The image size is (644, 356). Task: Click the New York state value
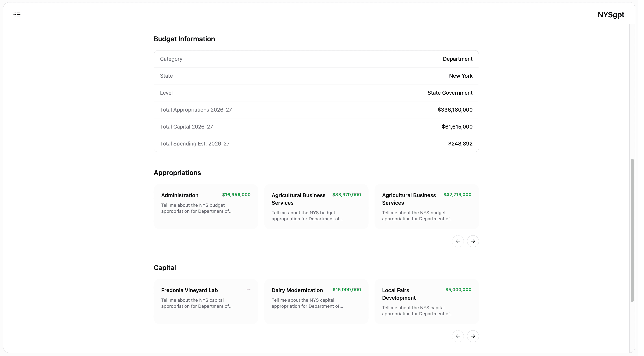(461, 76)
